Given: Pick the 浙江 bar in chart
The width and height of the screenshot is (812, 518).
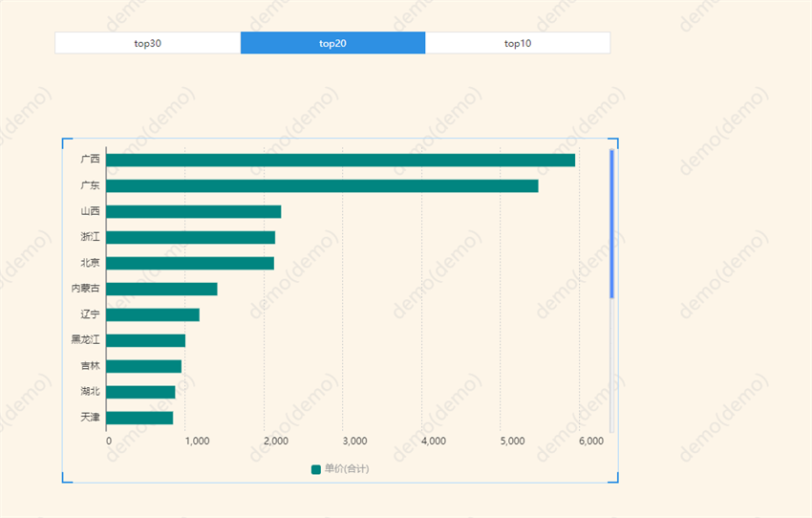Looking at the screenshot, I should (x=191, y=237).
